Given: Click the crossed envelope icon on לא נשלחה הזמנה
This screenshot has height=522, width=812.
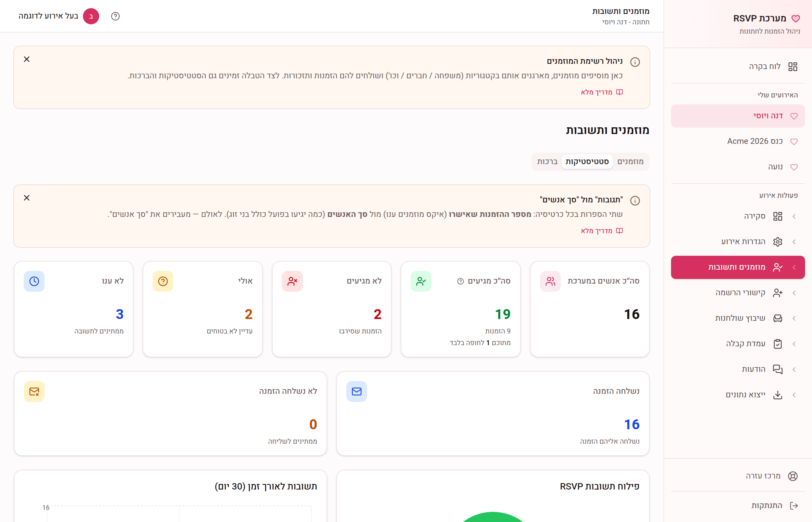Looking at the screenshot, I should tap(34, 391).
